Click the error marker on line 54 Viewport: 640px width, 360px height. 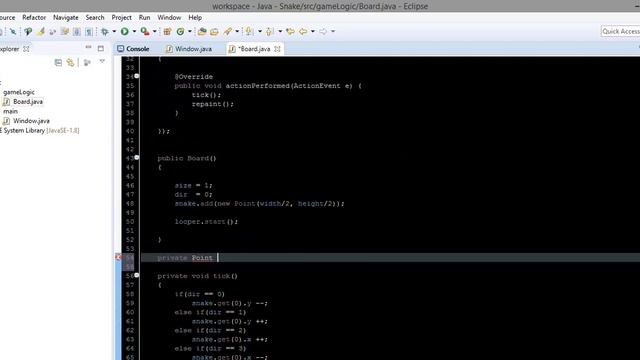(118, 257)
